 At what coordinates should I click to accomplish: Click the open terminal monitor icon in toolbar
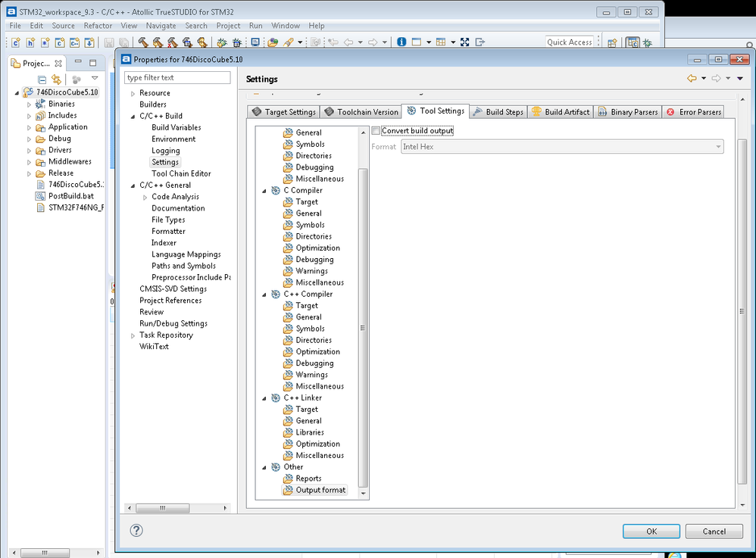click(255, 42)
